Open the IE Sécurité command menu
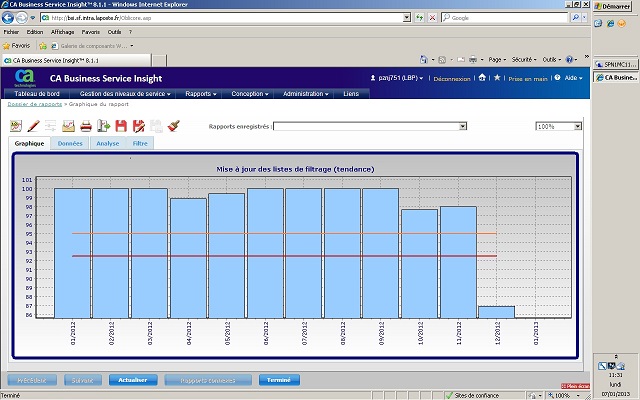 [x=524, y=60]
